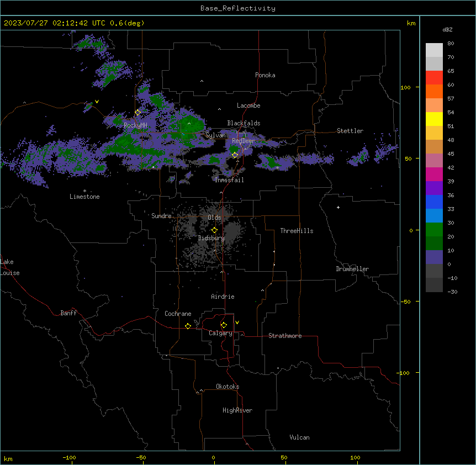This screenshot has width=476, height=465.
Task: Click the Stettler label
Action: tap(350, 131)
